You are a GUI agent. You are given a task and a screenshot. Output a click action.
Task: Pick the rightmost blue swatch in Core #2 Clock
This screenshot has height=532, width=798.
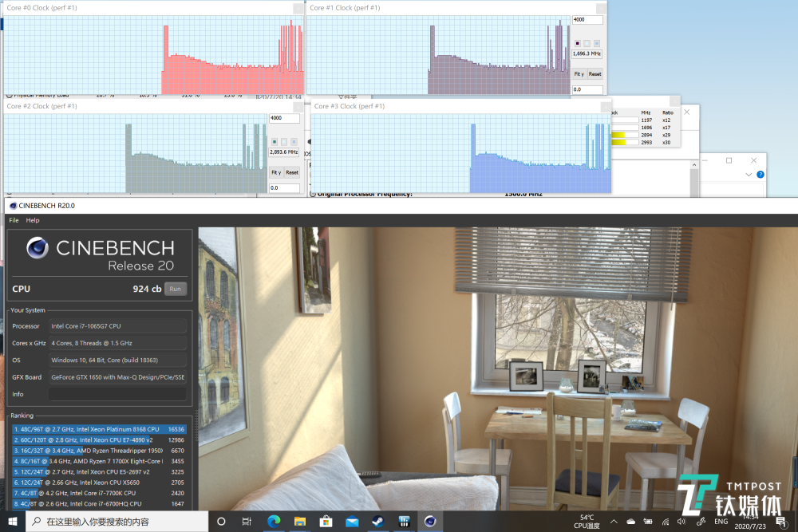pos(294,141)
